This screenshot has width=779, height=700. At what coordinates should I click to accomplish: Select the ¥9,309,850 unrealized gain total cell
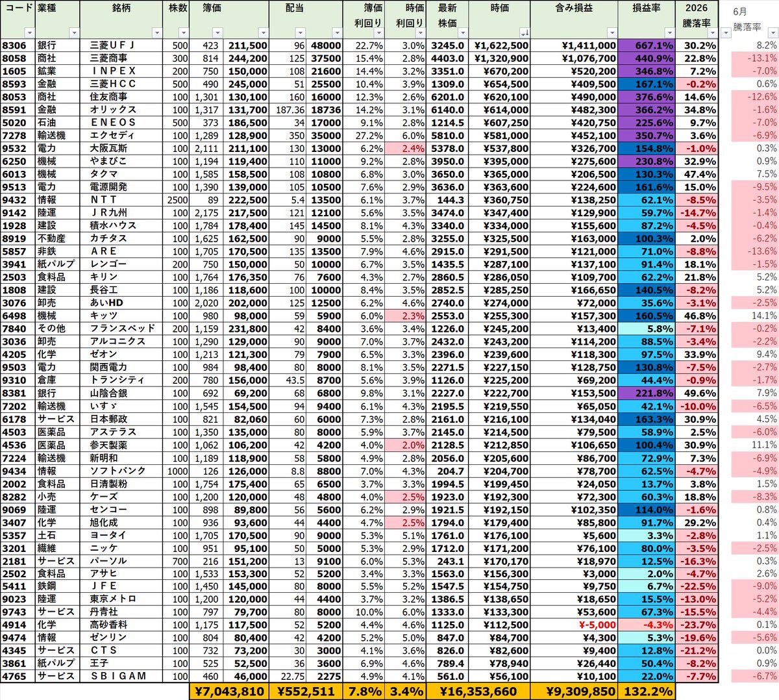point(574,692)
